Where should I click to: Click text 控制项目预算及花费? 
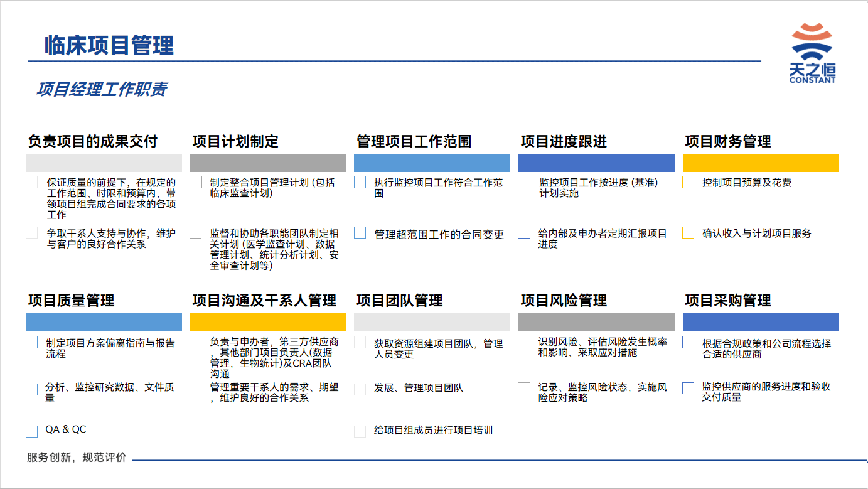[747, 183]
